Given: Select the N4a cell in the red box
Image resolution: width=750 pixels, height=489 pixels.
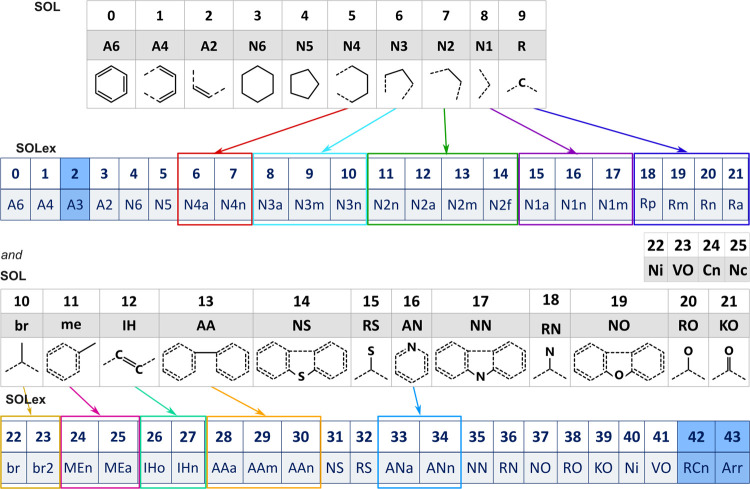Looking at the screenshot, I should tap(196, 205).
